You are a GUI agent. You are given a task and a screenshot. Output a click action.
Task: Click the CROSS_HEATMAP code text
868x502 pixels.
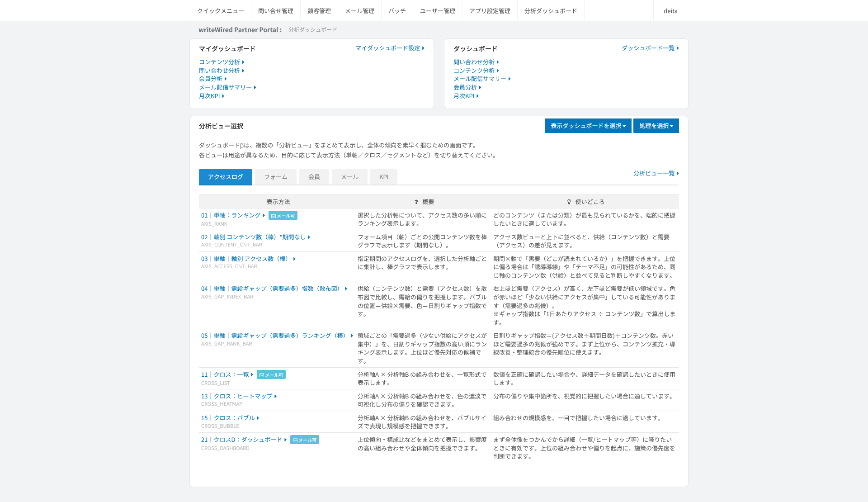pyautogui.click(x=222, y=404)
